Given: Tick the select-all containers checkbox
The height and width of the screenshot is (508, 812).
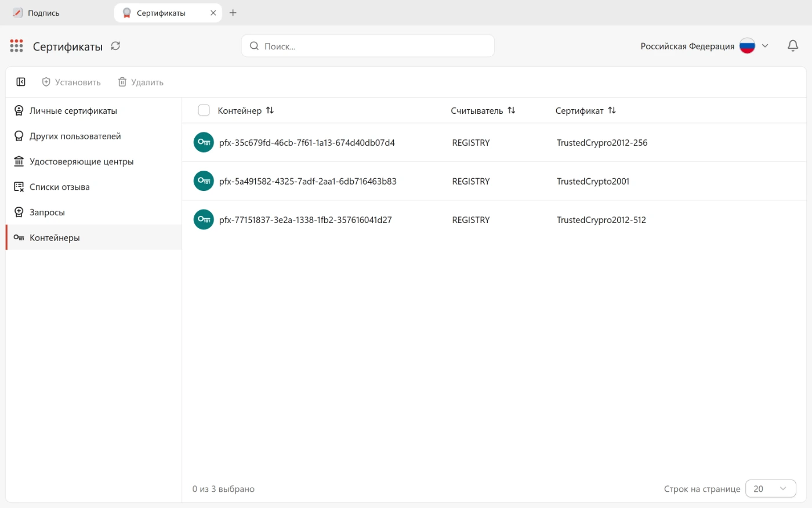Looking at the screenshot, I should point(204,110).
